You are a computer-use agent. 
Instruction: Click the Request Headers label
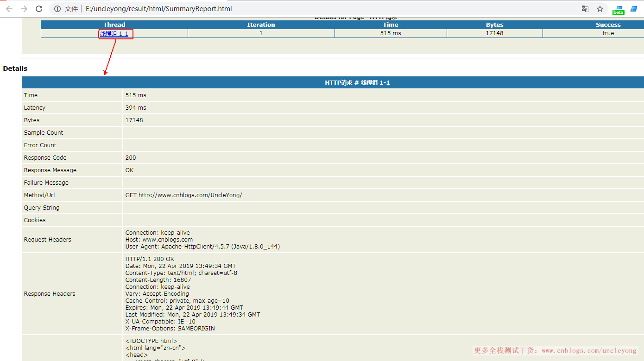point(48,239)
